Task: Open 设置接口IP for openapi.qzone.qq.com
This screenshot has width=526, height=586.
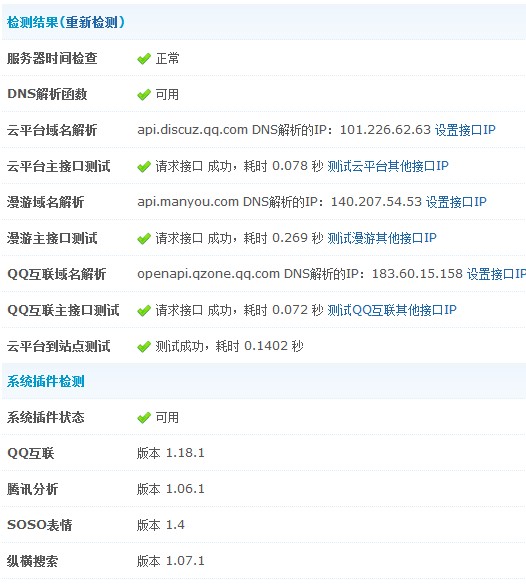Action: [x=496, y=274]
